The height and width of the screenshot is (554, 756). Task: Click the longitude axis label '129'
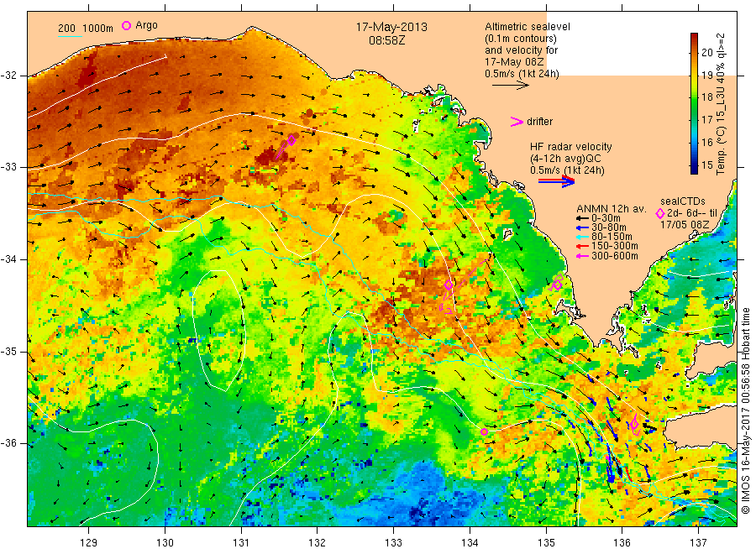click(89, 543)
